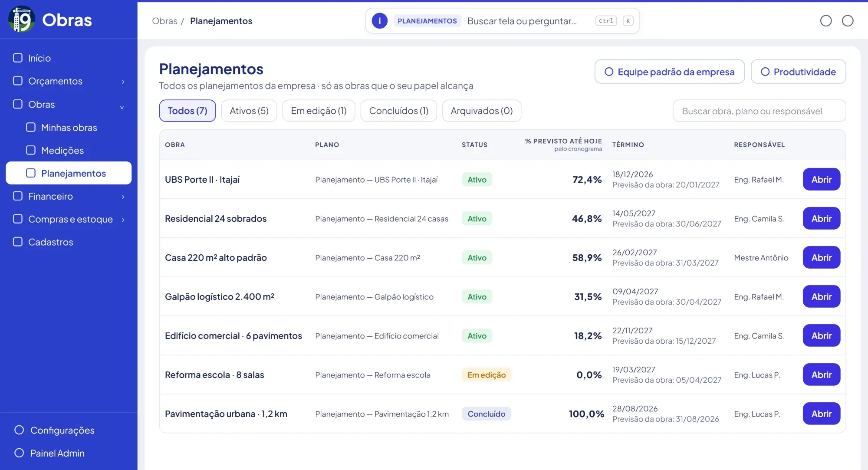Click the Em edição status badge

coord(487,375)
